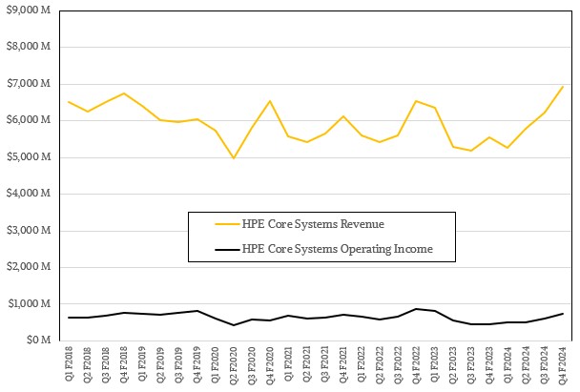The width and height of the screenshot is (580, 392).
Task: Click operating income dip at Q2 F2020
Action: 234,325
